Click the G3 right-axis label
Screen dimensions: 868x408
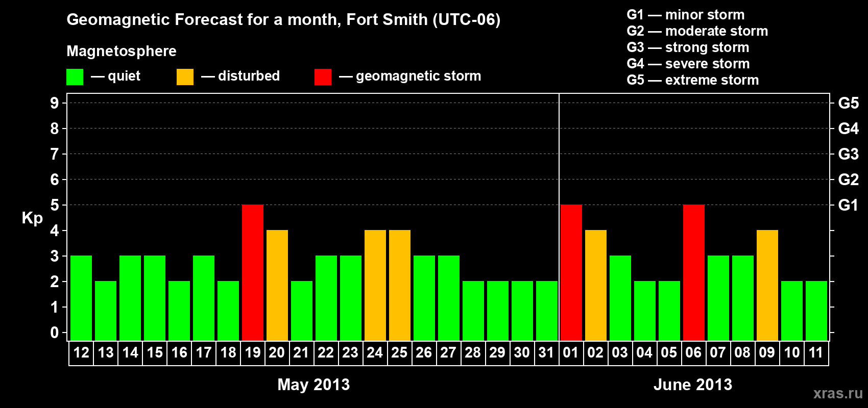coord(848,154)
